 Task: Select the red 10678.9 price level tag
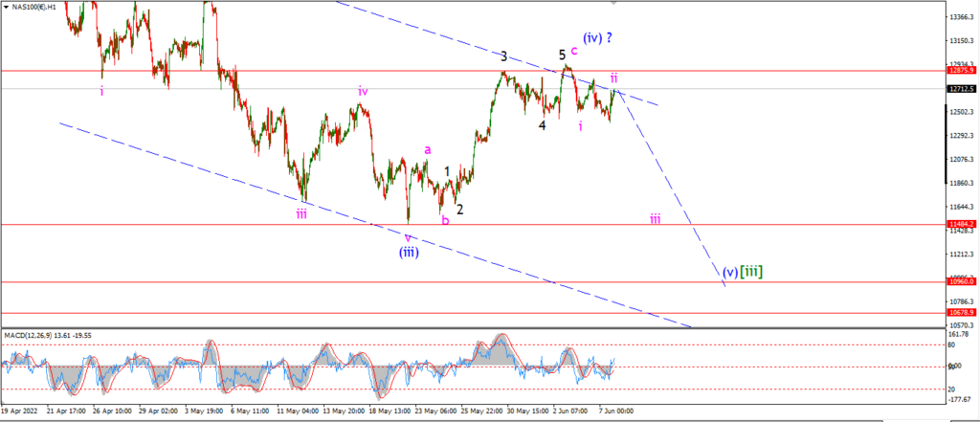[962, 312]
